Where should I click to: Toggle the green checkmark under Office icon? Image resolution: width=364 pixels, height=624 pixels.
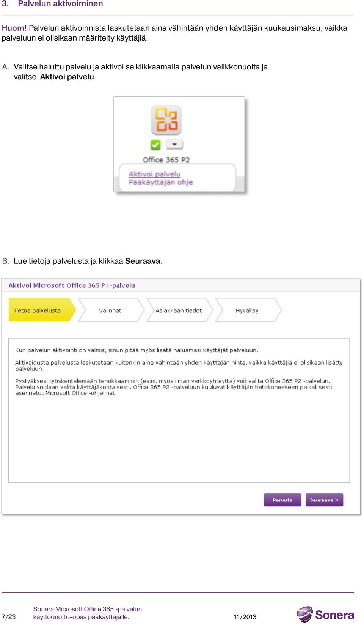[x=155, y=145]
